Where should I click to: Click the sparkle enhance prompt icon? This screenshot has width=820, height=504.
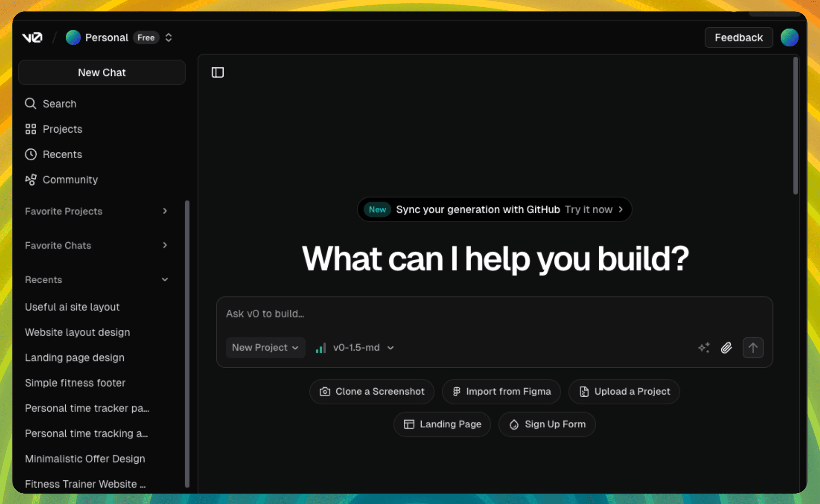click(x=704, y=348)
